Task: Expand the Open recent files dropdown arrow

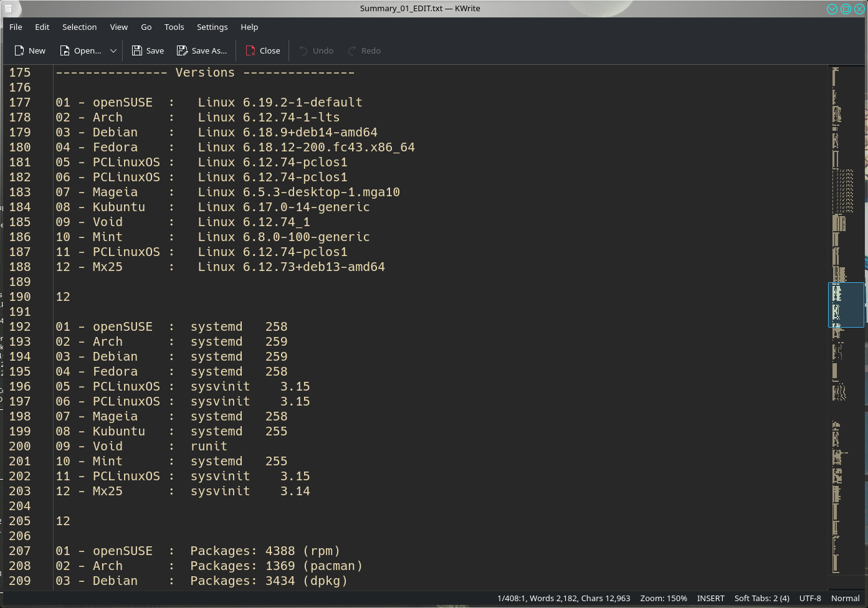Action: tap(113, 50)
